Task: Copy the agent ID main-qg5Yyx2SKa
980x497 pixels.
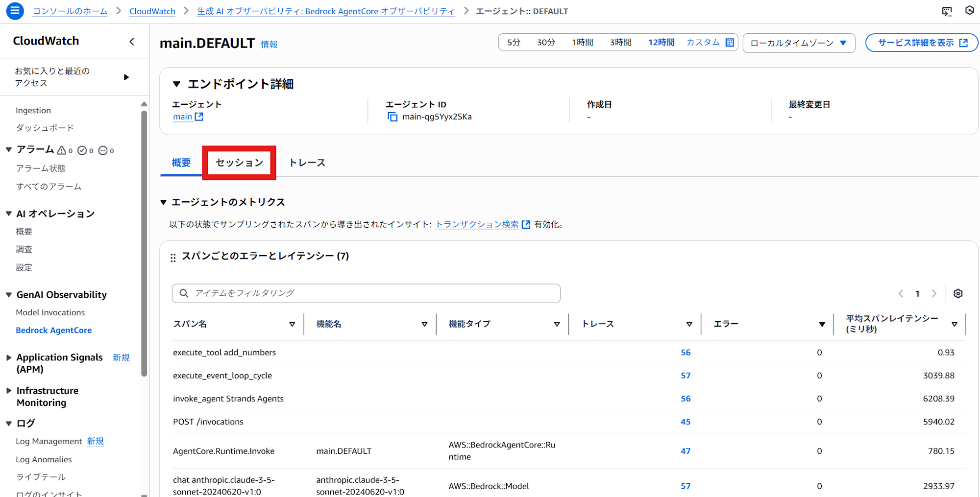Action: tap(392, 117)
